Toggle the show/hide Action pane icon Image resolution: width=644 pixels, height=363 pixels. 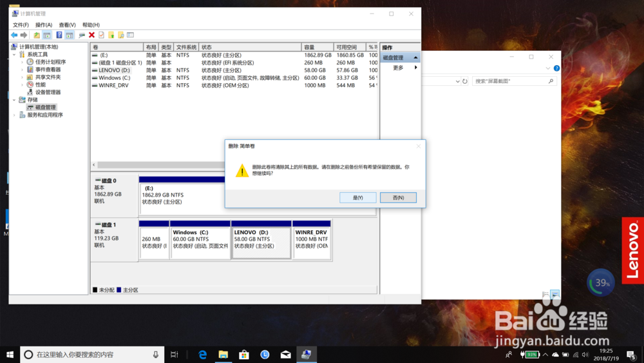[x=70, y=35]
